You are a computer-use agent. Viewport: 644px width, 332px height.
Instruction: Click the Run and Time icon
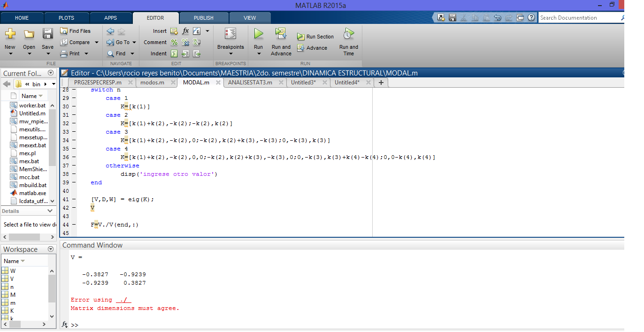pos(348,34)
